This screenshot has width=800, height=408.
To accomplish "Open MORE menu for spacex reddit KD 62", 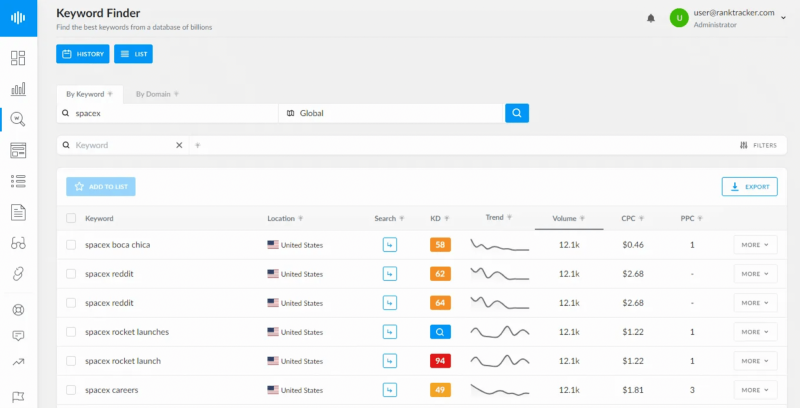I will (755, 274).
